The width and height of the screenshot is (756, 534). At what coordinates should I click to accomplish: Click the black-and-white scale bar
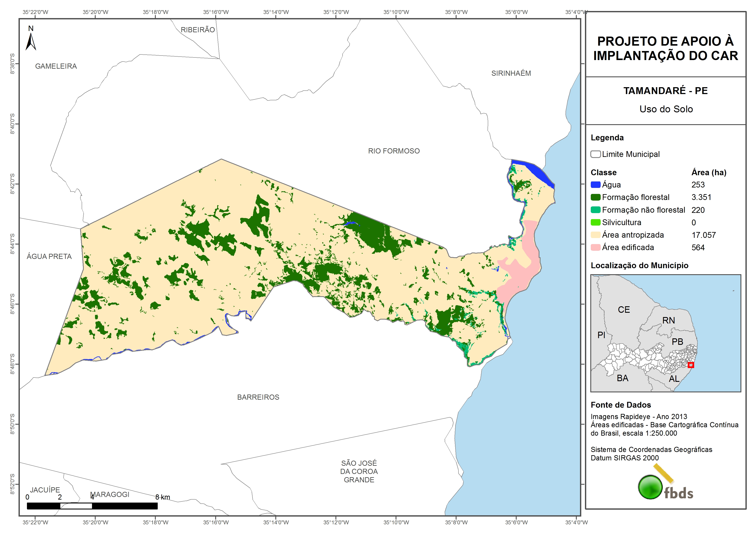92,506
